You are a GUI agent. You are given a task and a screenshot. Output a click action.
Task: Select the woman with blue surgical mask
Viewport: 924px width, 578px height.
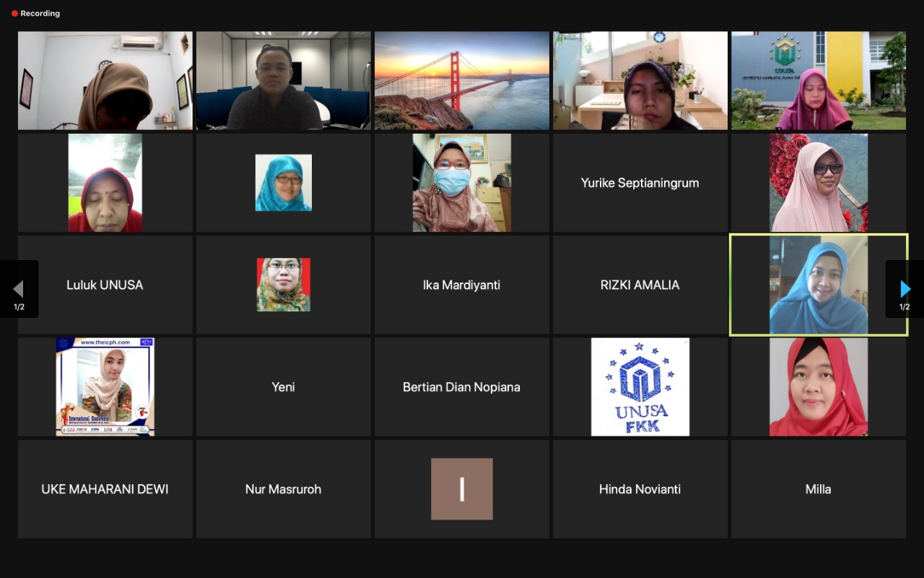pyautogui.click(x=462, y=183)
